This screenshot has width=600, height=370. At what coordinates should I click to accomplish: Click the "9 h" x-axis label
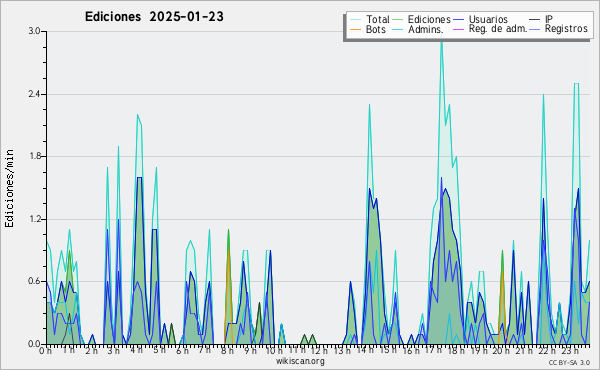[250, 350]
